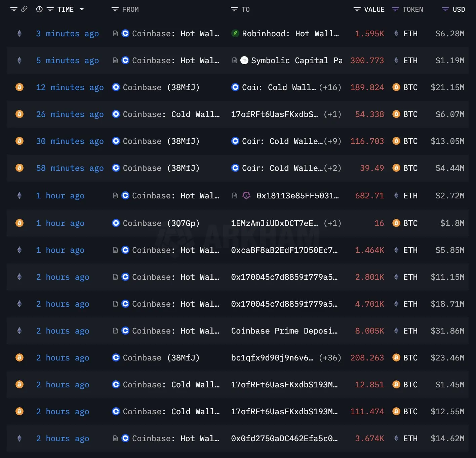Open the Coinbase: Cold Wallet sender in the 26 minutes ago row

coord(171,114)
